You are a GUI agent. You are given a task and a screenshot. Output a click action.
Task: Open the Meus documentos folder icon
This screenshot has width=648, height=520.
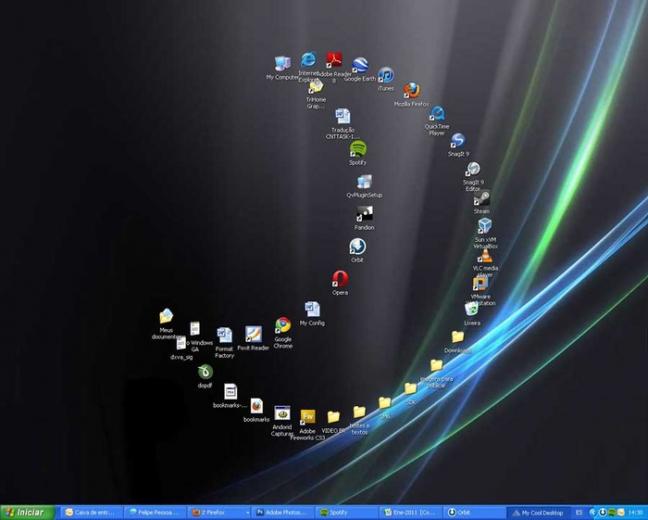pyautogui.click(x=166, y=316)
